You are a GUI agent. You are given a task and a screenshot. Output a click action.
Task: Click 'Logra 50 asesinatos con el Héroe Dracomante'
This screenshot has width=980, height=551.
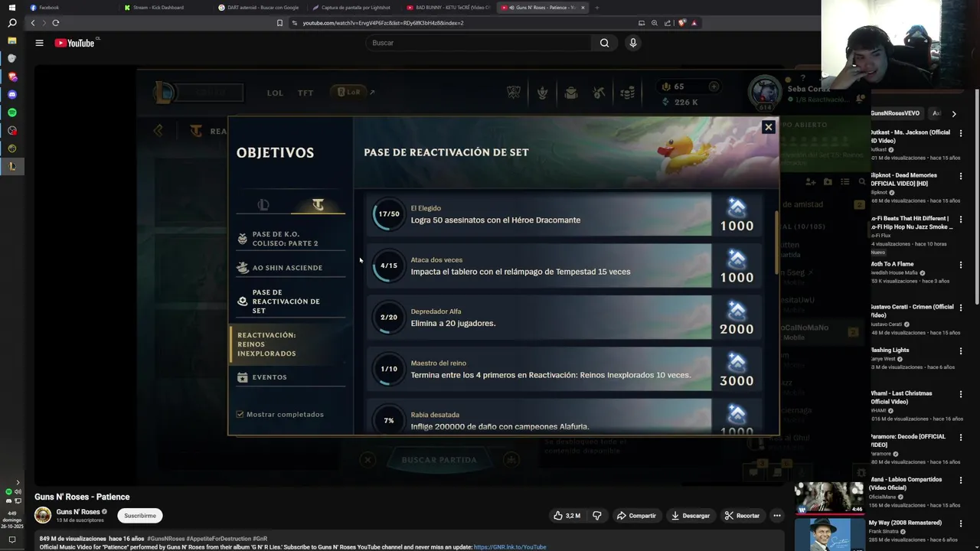(x=495, y=220)
